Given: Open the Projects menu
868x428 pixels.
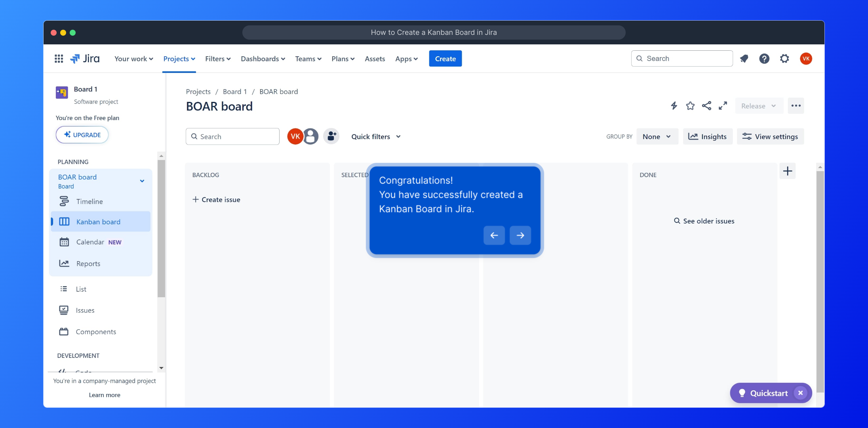Looking at the screenshot, I should point(179,59).
